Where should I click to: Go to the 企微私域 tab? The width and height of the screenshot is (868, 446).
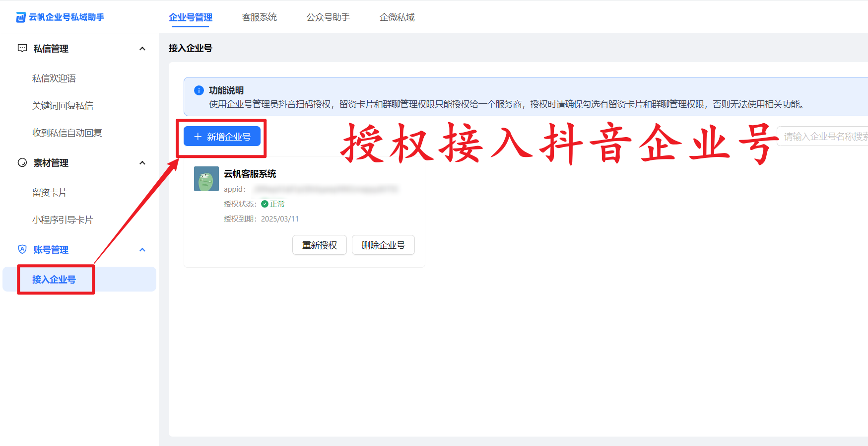click(x=397, y=17)
